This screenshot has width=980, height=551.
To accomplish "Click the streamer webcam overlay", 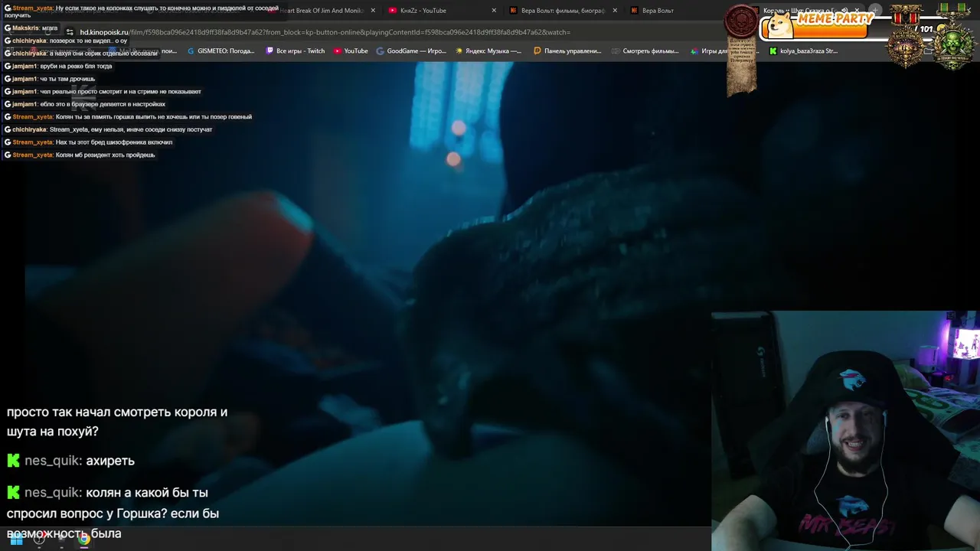I will tap(845, 431).
